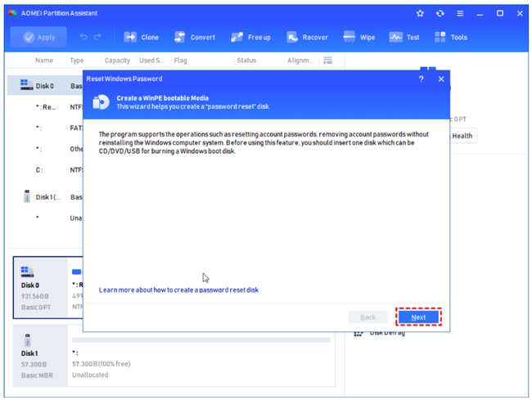Click the Test waveform icon
The image size is (532, 400).
395,37
